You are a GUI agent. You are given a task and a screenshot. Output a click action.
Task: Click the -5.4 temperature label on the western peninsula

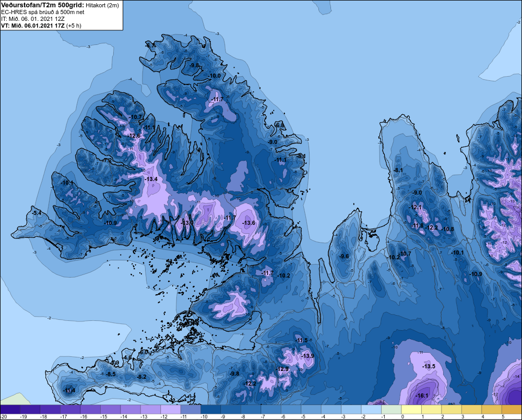tap(37, 213)
